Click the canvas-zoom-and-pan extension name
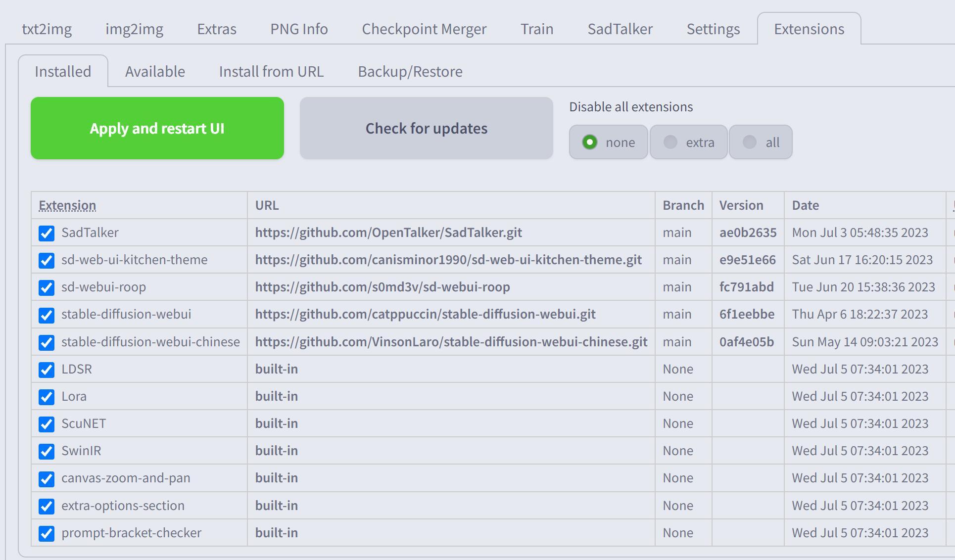This screenshot has width=955, height=560. coord(126,478)
